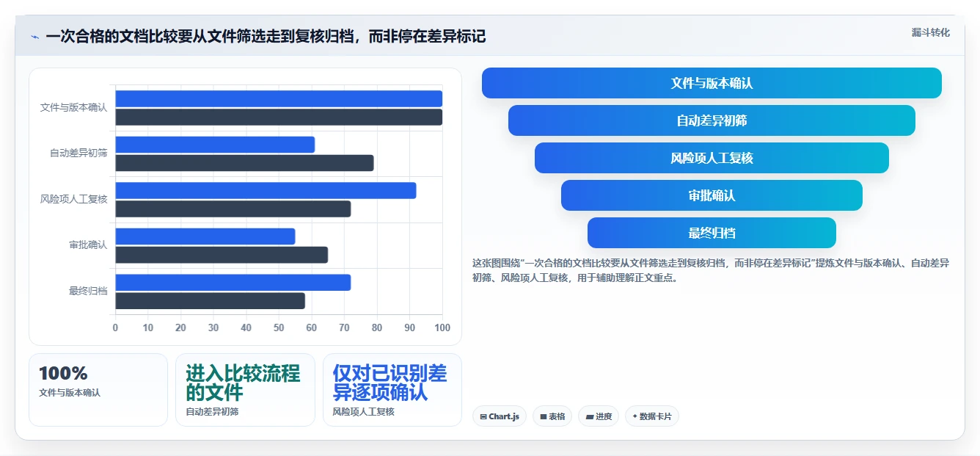This screenshot has height=456, width=980.
Task: Click the 进度 tag chip
Action: tap(599, 416)
